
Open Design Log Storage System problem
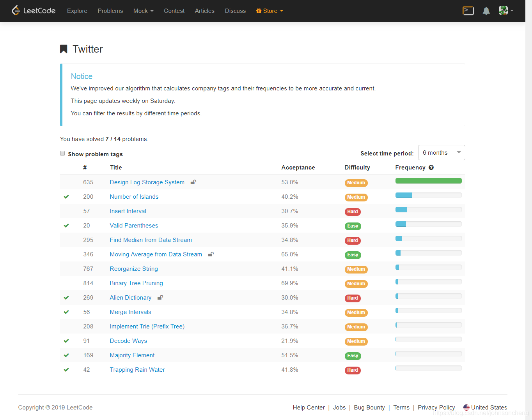pos(147,182)
